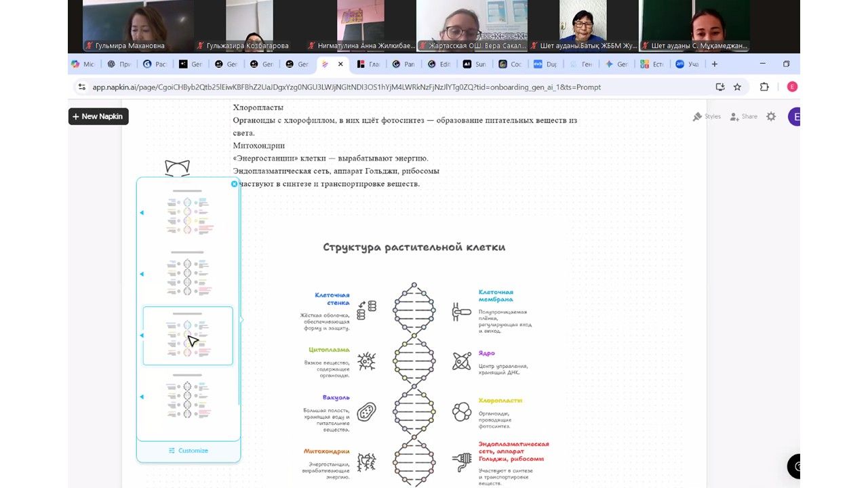Open the Styles panel
Screen dimensions: 868x488
[x=706, y=117]
